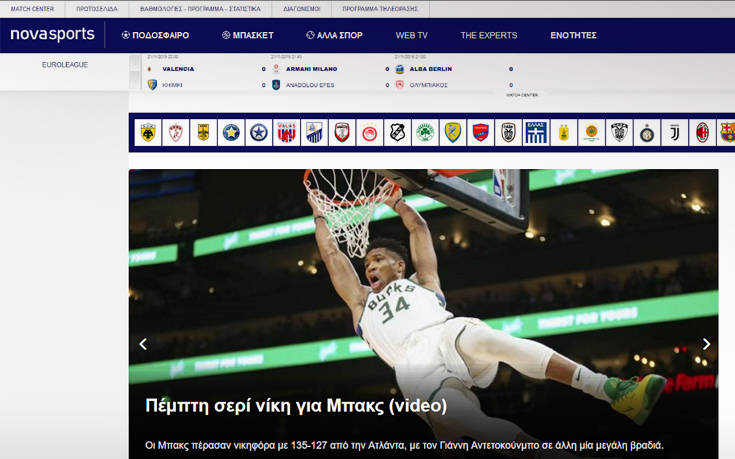735x459 pixels.
Task: Select the Aris yellow crest
Action: (x=203, y=133)
